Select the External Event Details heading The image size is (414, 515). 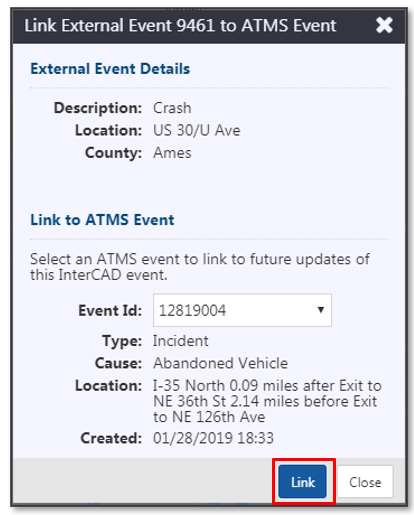tap(110, 69)
